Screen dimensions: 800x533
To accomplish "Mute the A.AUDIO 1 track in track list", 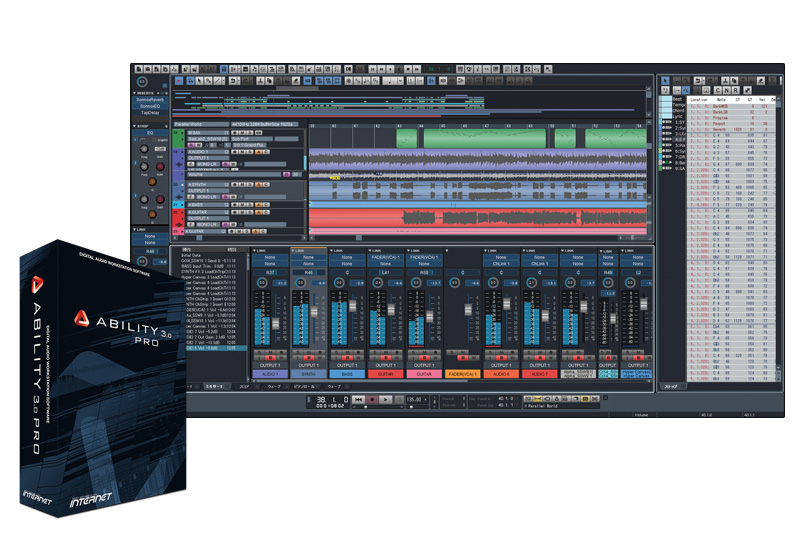I will 242,152.
